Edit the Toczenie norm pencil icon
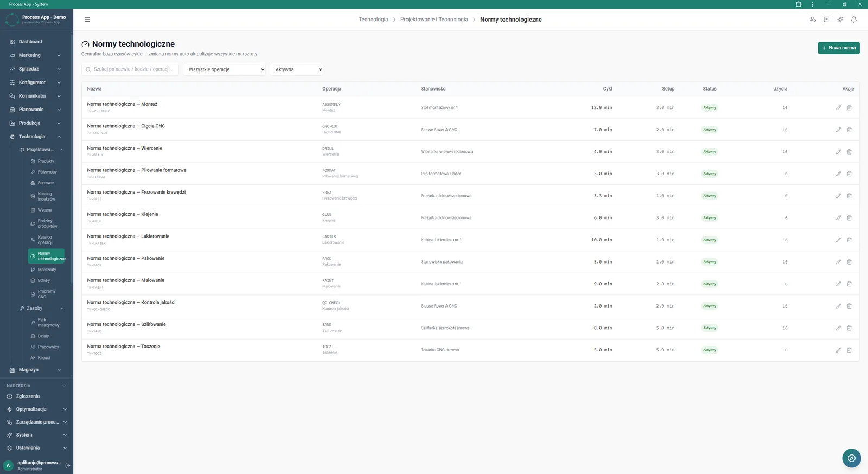This screenshot has height=474, width=868. (838, 350)
